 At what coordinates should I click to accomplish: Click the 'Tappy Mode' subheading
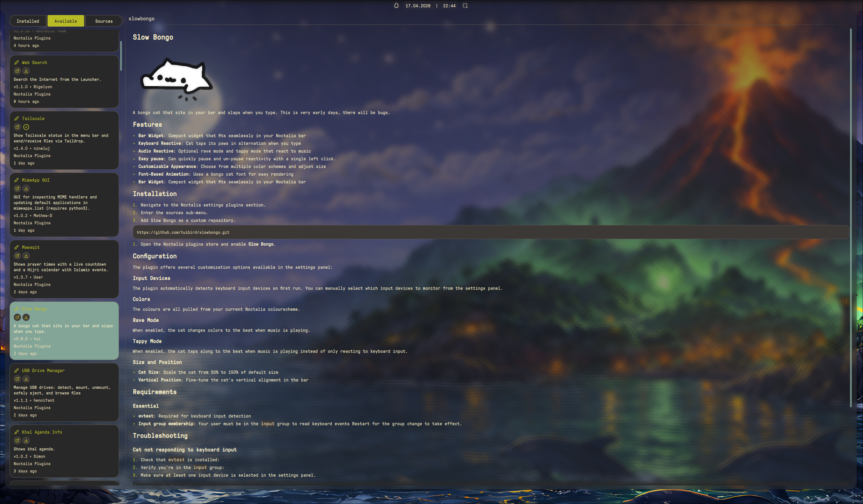[147, 341]
